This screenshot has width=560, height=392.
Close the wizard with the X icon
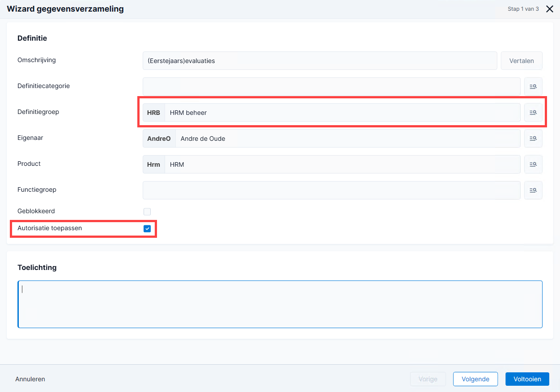(x=550, y=9)
